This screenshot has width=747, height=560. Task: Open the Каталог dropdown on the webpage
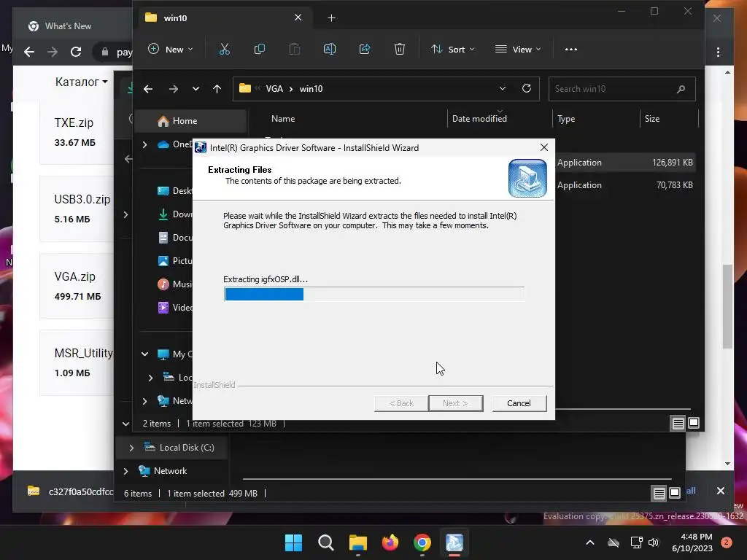tap(82, 82)
